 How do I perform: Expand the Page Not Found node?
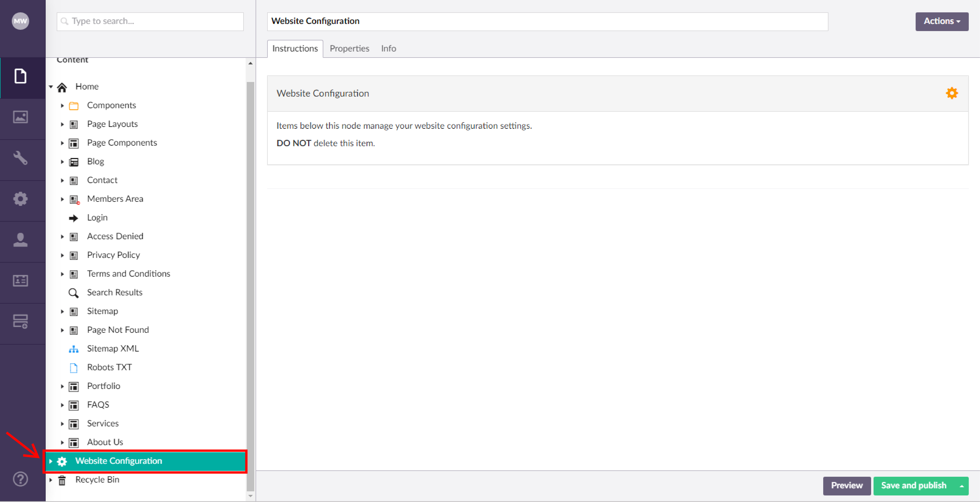62,330
